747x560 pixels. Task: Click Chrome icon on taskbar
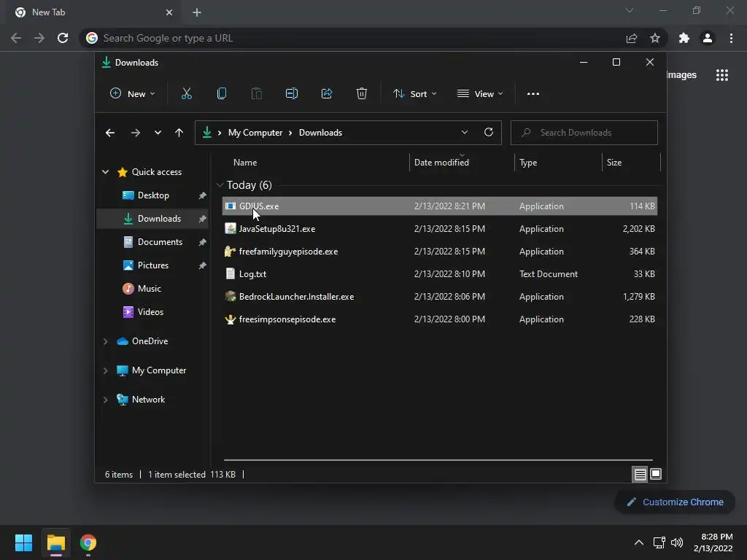coord(88,542)
